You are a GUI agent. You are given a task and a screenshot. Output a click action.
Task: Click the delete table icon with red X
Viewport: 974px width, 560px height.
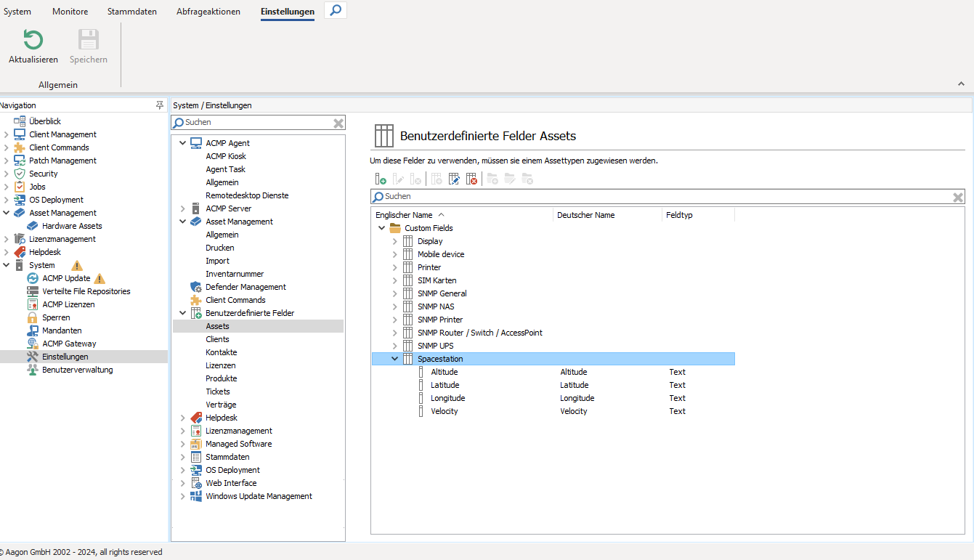[471, 179]
